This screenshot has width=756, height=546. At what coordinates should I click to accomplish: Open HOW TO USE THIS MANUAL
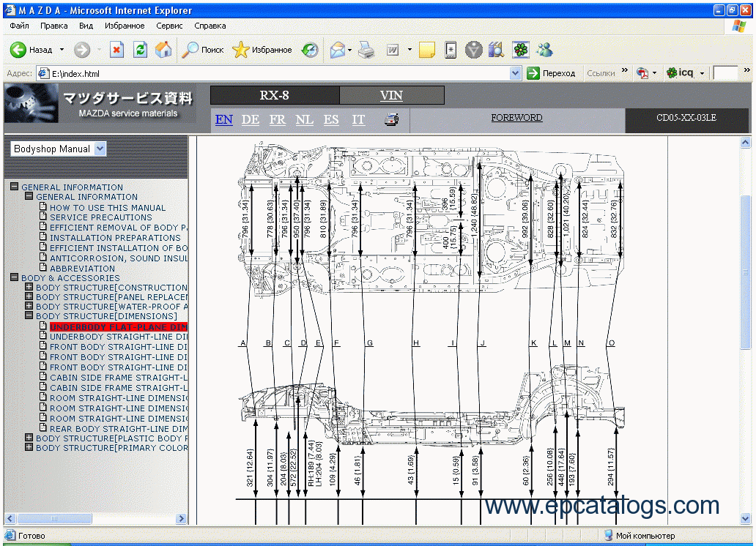108,208
